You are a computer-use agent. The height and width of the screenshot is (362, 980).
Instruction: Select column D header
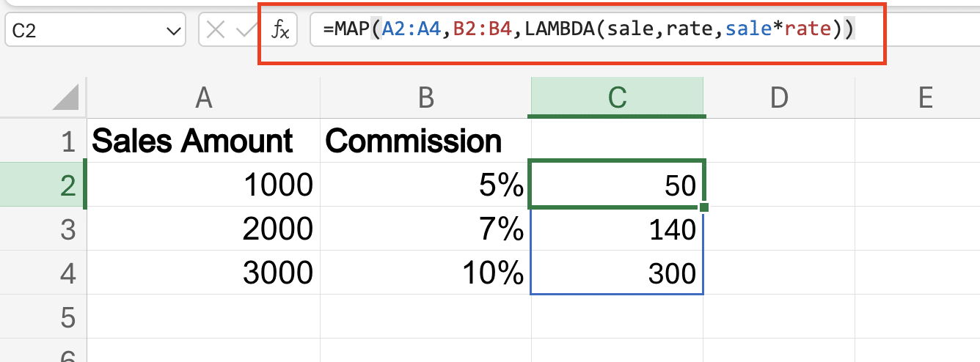779,97
